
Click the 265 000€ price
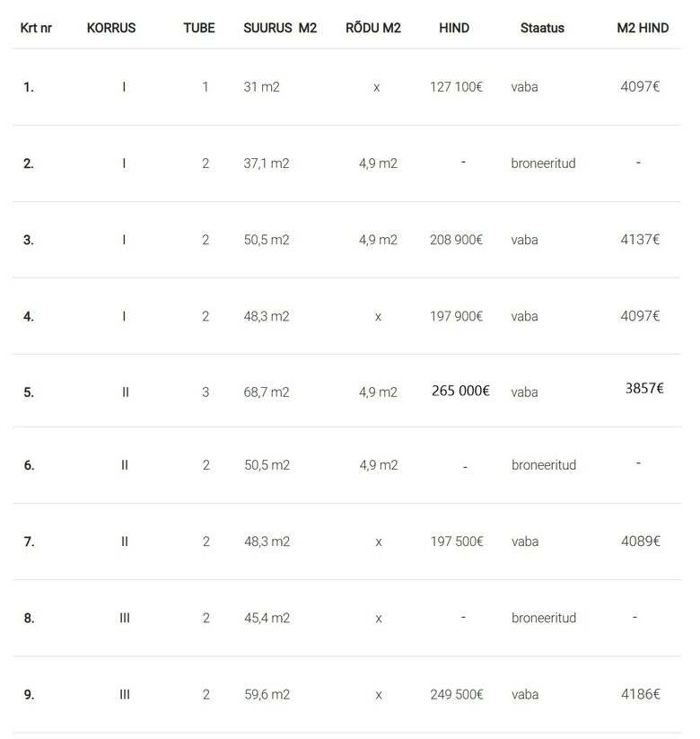(x=460, y=391)
